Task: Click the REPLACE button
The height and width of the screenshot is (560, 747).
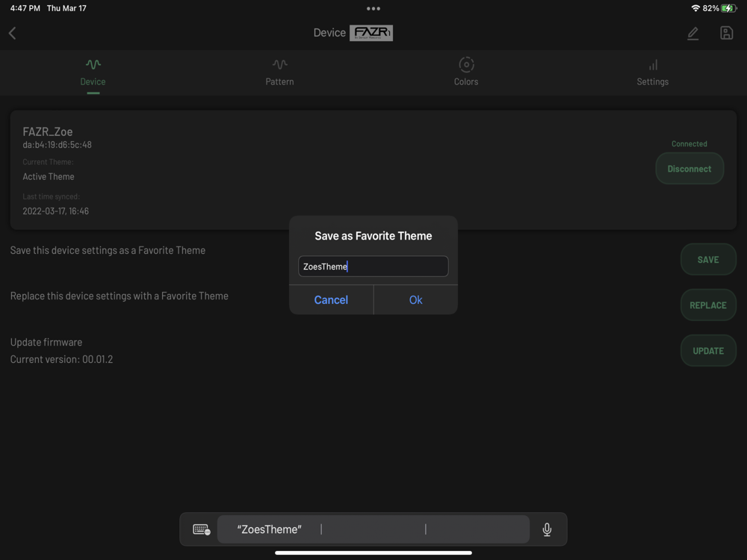Action: pyautogui.click(x=708, y=305)
